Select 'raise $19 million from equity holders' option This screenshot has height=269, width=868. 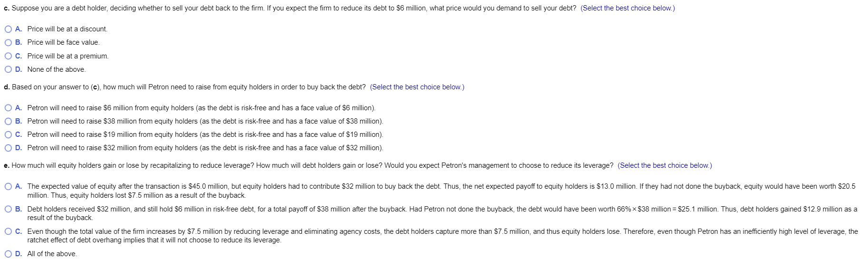point(8,134)
